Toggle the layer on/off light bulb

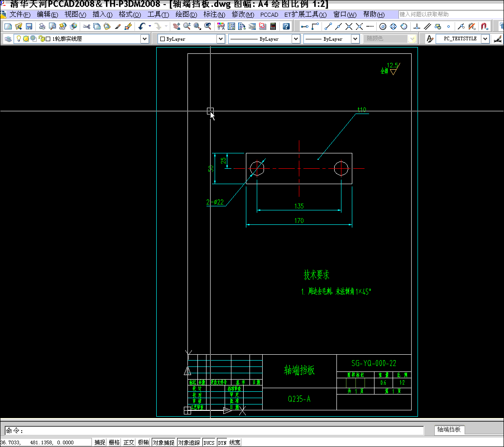pyautogui.click(x=19, y=38)
